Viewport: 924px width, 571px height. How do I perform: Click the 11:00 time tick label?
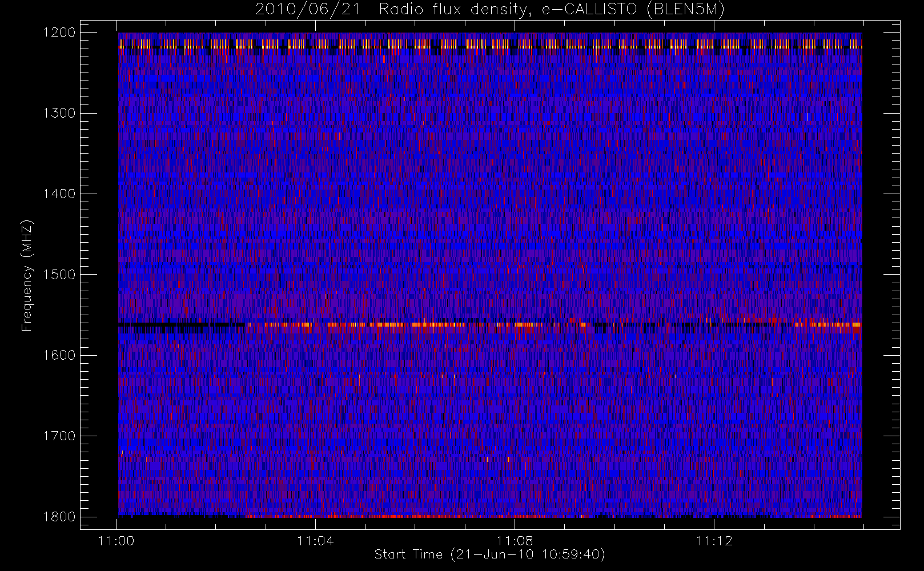coord(116,541)
